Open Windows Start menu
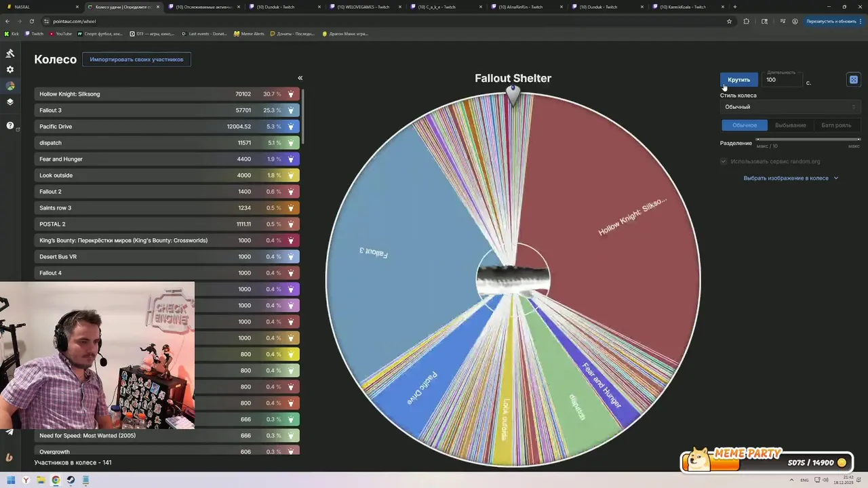Image resolution: width=868 pixels, height=488 pixels. tap(11, 480)
